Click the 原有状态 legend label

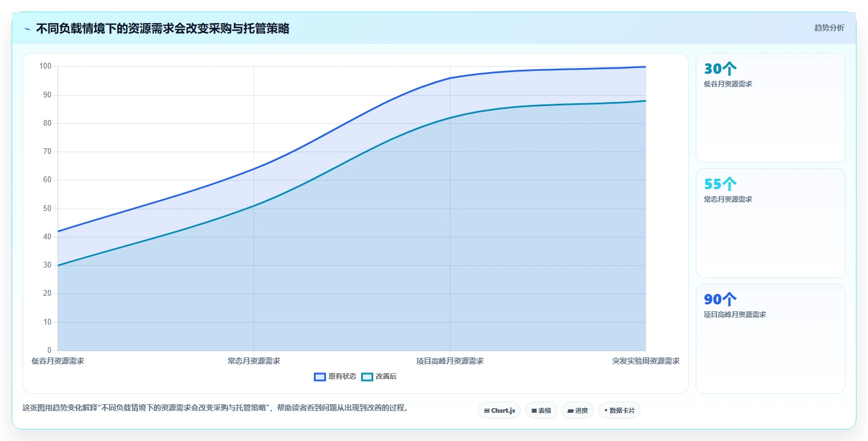[x=342, y=377]
